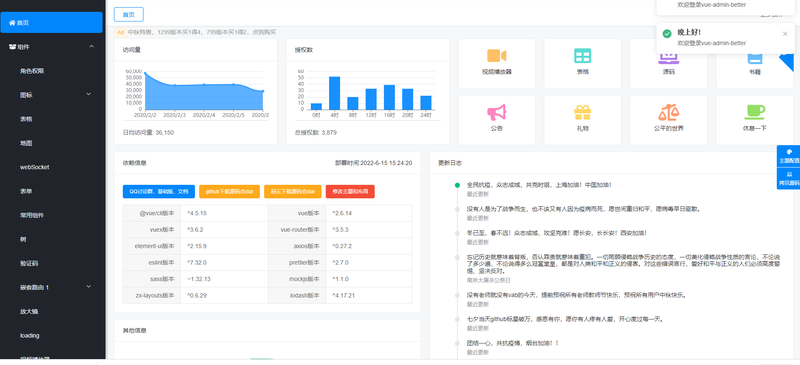
Task: Open the webSocket sidebar item
Action: [x=53, y=167]
